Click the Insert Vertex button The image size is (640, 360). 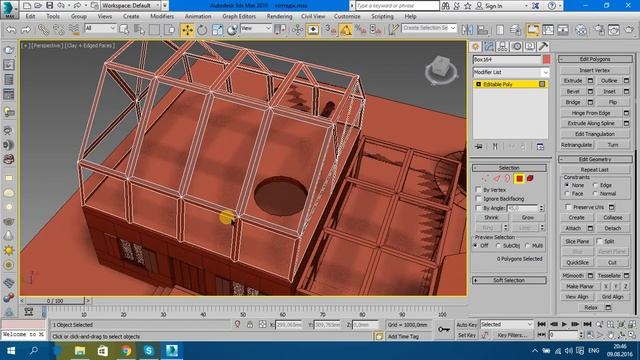click(595, 70)
